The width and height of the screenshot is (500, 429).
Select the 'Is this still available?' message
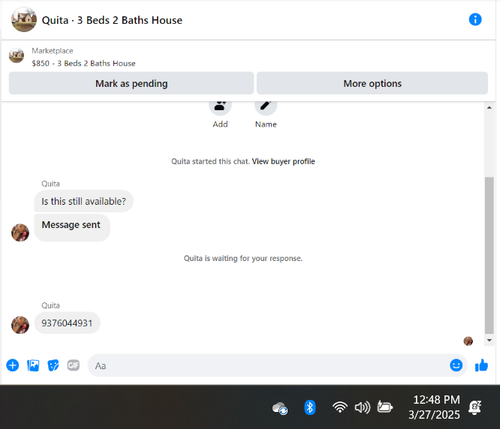84,201
